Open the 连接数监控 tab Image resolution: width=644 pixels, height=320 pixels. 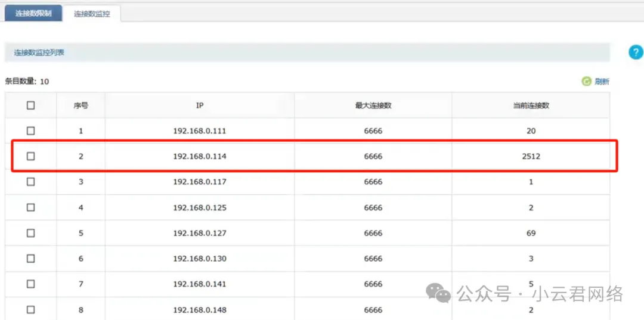click(x=92, y=13)
